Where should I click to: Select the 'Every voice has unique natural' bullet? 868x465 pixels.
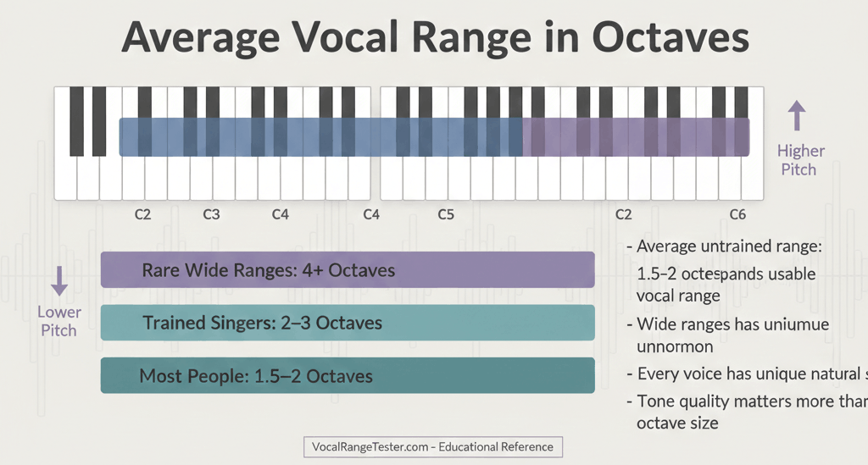746,374
